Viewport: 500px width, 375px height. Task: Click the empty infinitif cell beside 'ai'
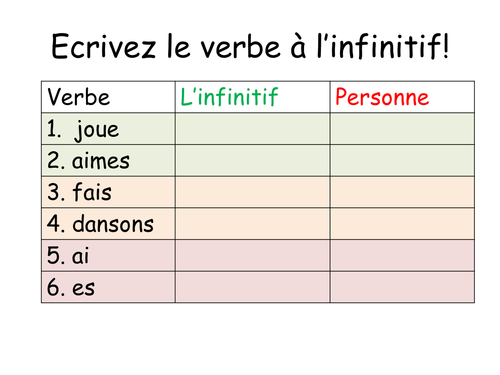tap(253, 256)
